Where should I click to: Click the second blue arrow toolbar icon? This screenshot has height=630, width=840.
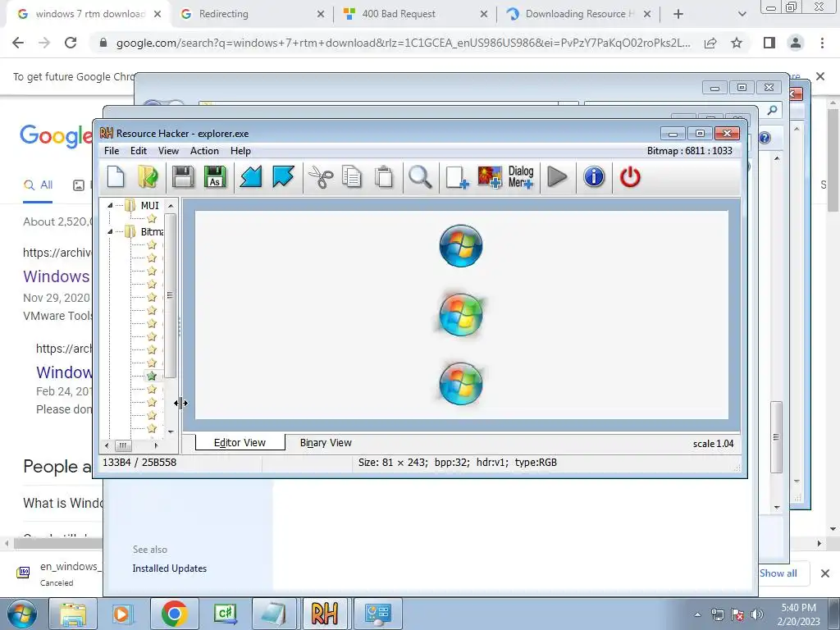coord(283,177)
